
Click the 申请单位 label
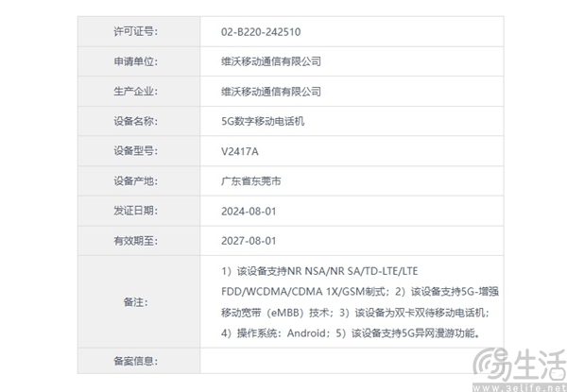pyautogui.click(x=135, y=61)
